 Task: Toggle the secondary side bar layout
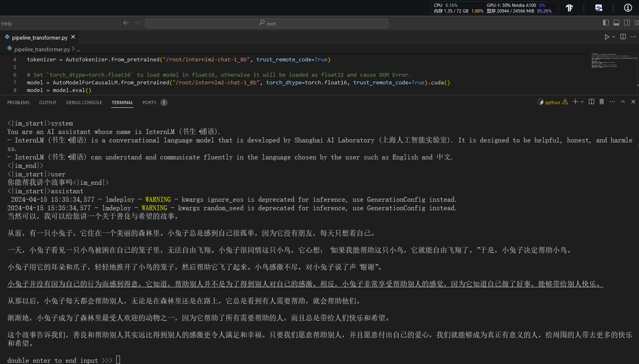[626, 23]
